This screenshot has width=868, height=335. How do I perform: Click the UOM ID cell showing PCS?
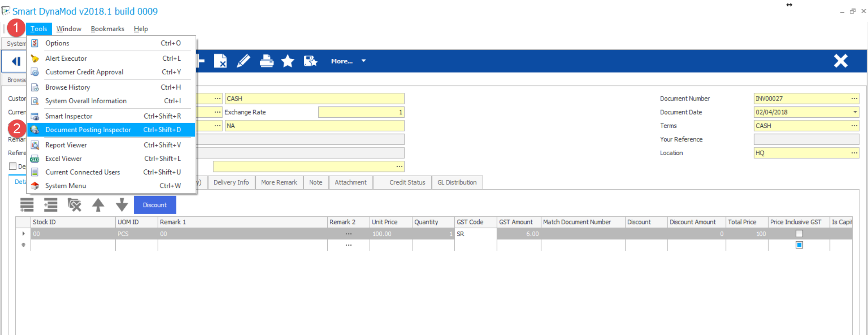tap(137, 234)
